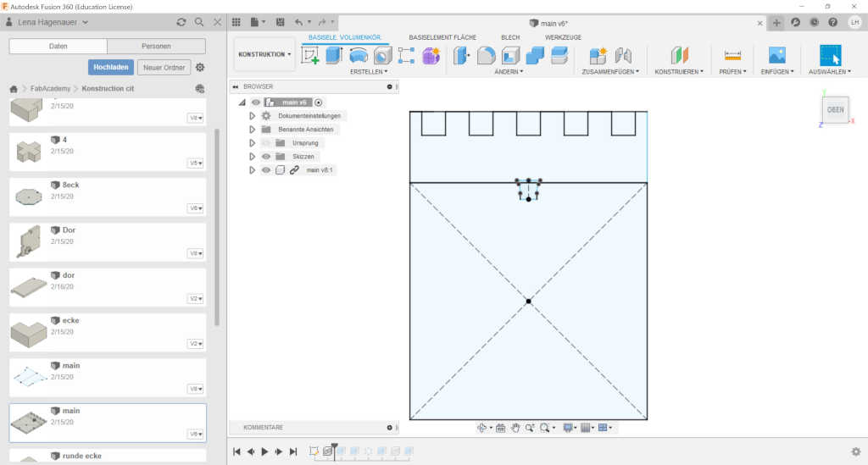Collapse the main v6 root node
This screenshot has height=465, width=868.
(x=242, y=102)
